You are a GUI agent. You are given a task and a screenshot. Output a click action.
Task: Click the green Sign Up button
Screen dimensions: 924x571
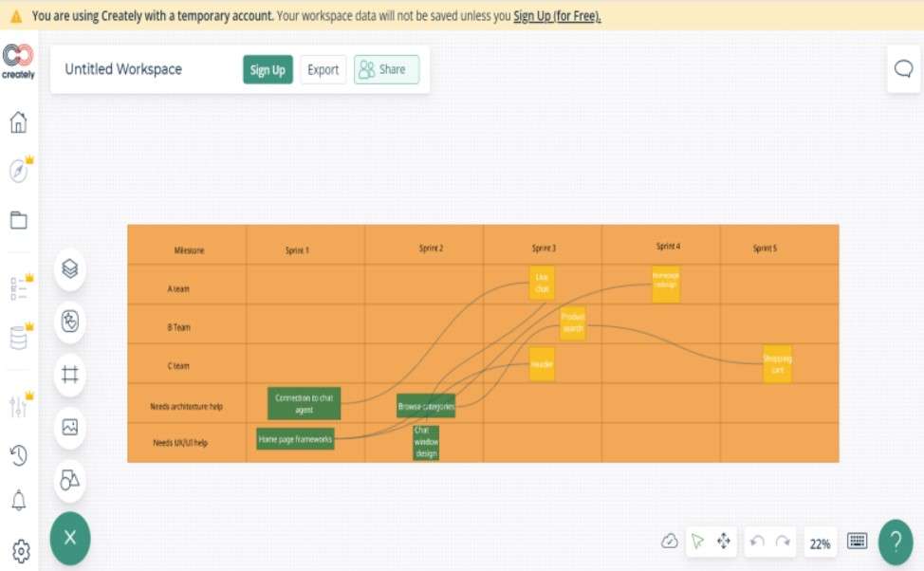coord(268,69)
